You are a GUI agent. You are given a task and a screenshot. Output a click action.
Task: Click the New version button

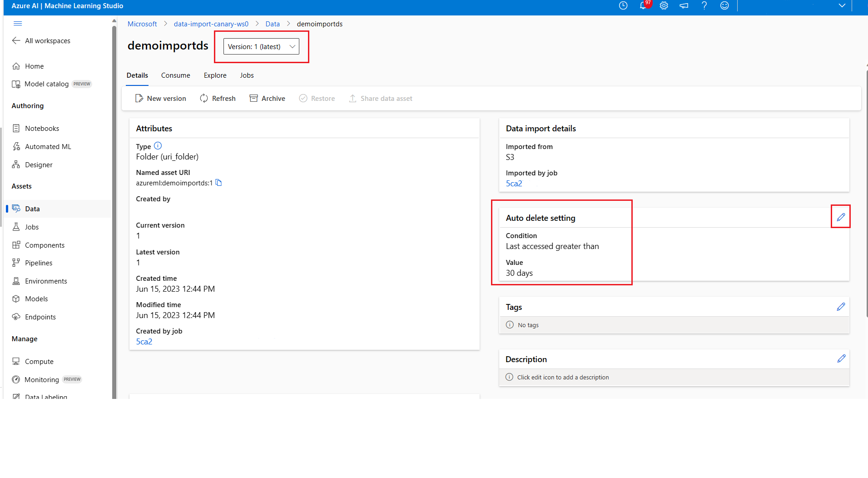tap(161, 99)
